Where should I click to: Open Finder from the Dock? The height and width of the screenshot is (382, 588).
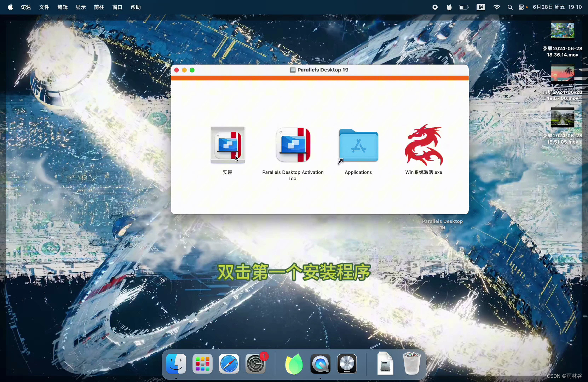pos(176,364)
